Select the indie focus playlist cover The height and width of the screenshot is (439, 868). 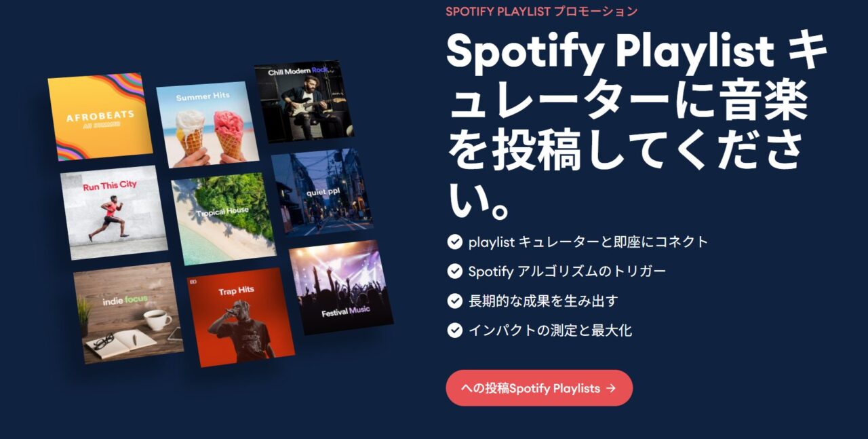coord(128,313)
